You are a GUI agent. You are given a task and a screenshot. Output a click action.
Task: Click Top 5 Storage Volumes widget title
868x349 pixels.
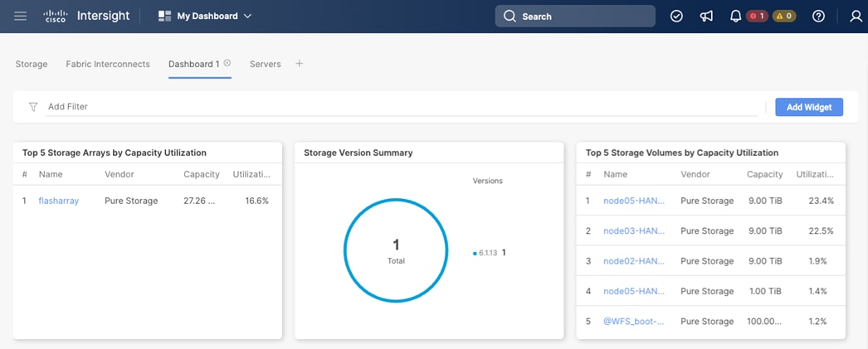click(x=682, y=153)
